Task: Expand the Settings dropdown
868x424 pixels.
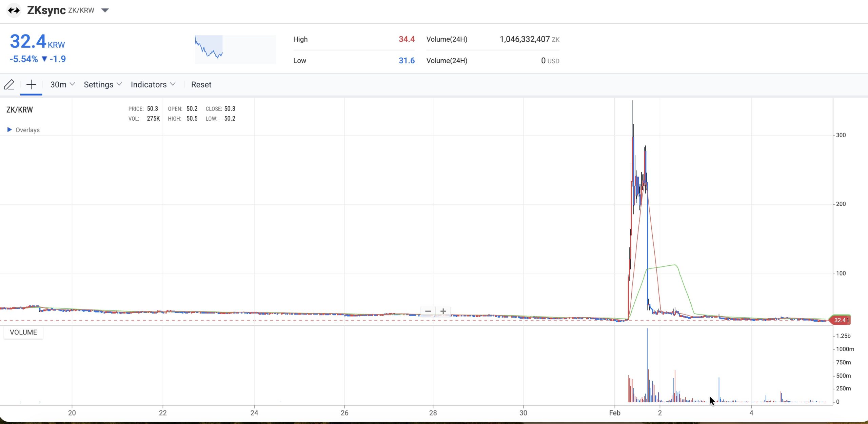Action: pos(102,84)
